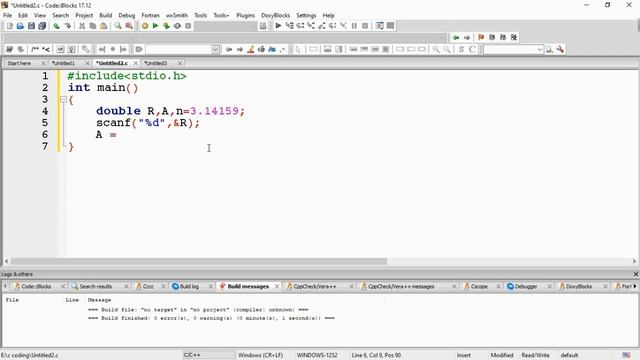This screenshot has width=640, height=360.
Task: Click the Paste clipboard icon
Action: click(x=104, y=26)
